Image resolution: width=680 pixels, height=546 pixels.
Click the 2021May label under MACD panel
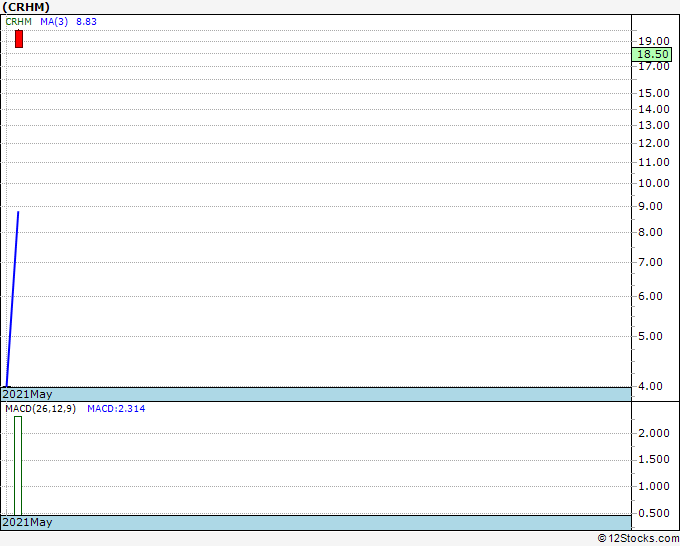coord(27,522)
